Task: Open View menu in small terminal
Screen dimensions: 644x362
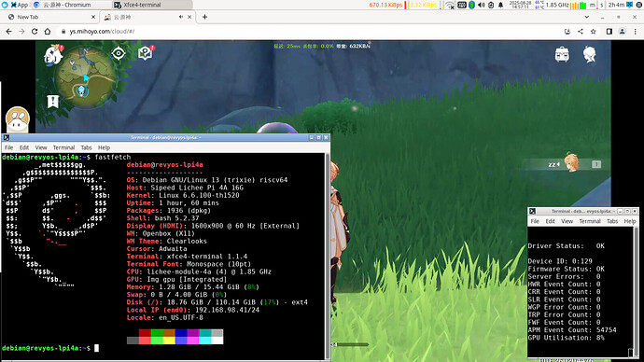Action: [567, 221]
